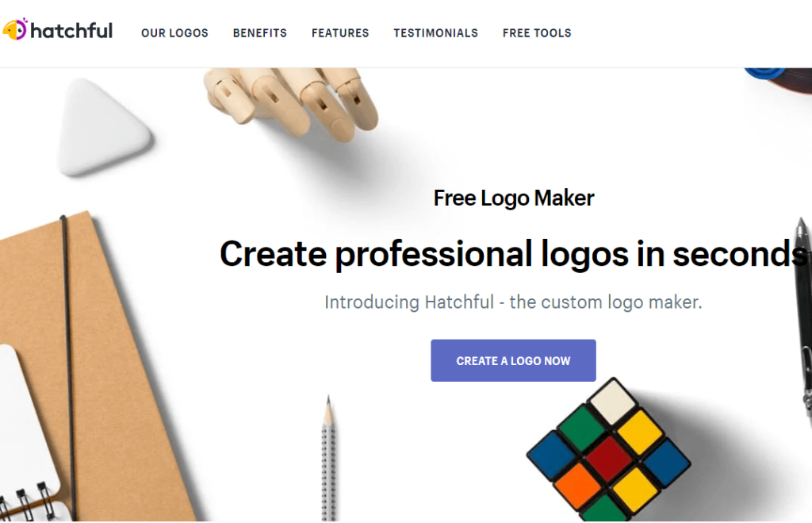Screen dimensions: 812x523
Task: Click the 'Introducing Hatchful' subtitle text
Action: [x=513, y=302]
